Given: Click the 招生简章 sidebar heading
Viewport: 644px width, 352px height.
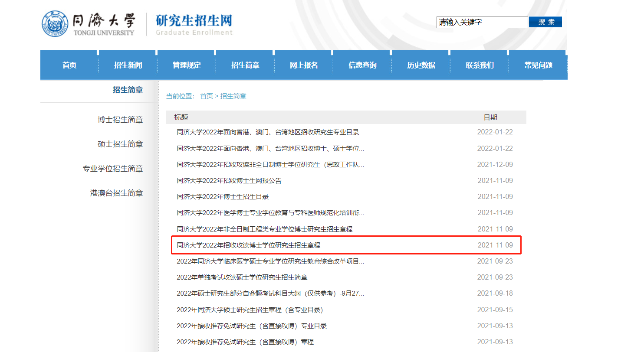Looking at the screenshot, I should (128, 90).
